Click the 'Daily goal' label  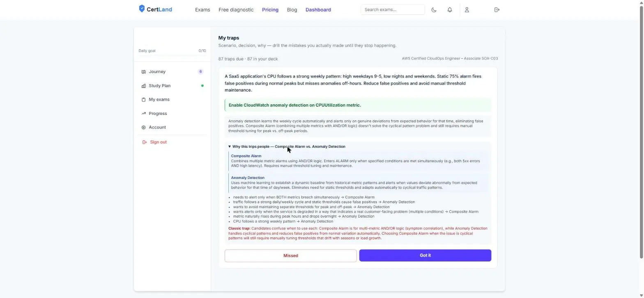pos(147,51)
